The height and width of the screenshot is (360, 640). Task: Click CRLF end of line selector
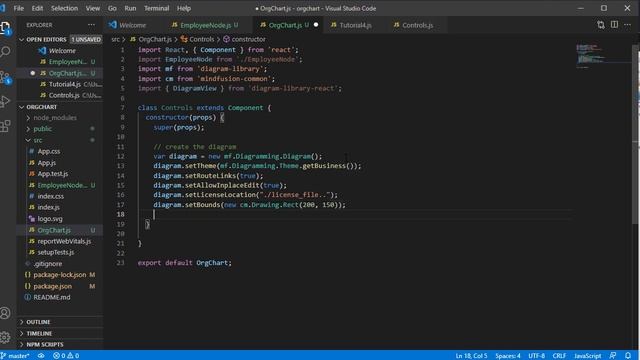pyautogui.click(x=559, y=356)
